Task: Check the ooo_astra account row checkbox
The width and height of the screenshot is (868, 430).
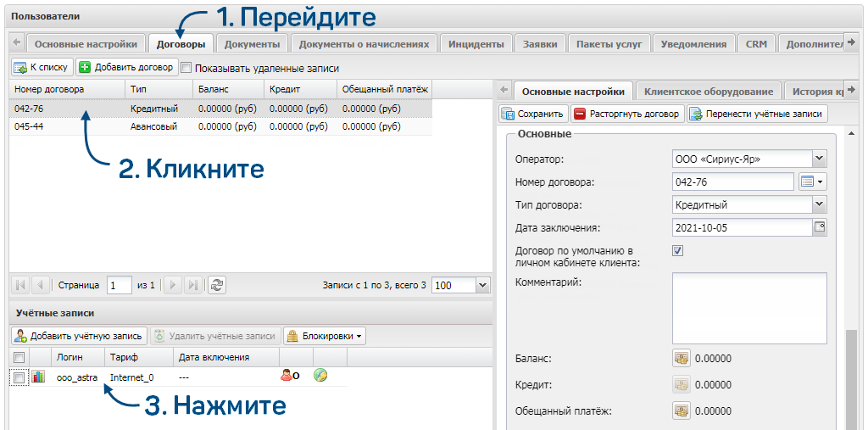Action: pos(19,378)
